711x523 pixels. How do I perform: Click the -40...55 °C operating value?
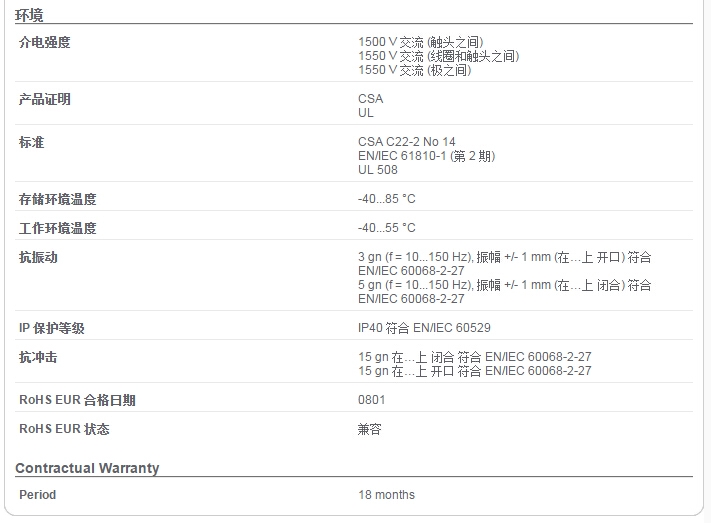pyautogui.click(x=386, y=228)
